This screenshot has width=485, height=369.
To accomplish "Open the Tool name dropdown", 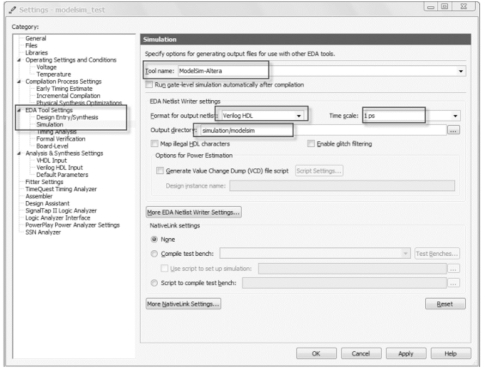I will (461, 71).
